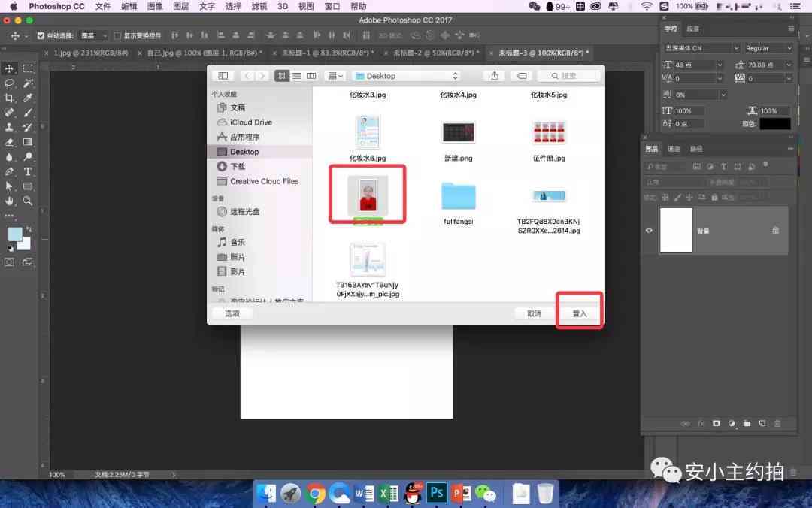Select the Crop tool
This screenshot has height=508, width=812.
coord(9,98)
